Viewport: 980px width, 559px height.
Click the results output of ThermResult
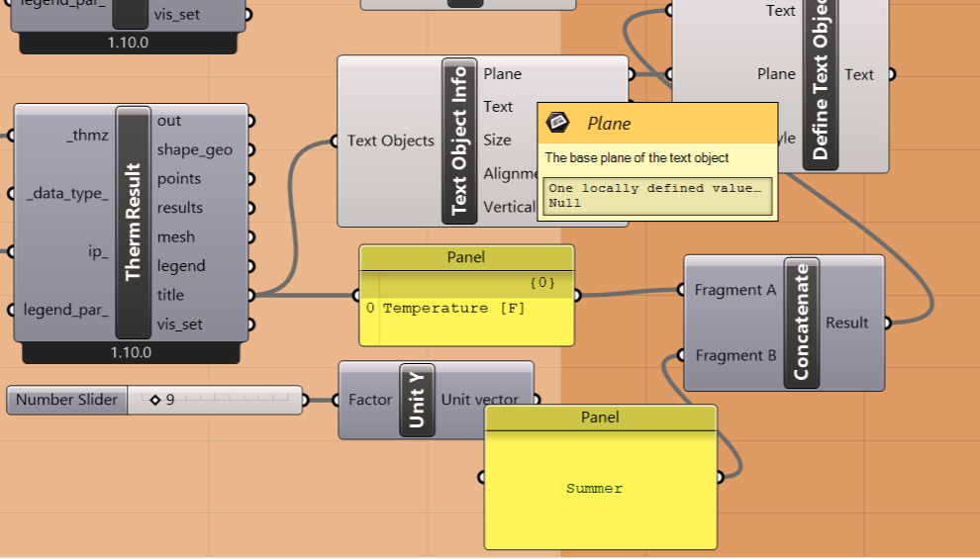[x=180, y=208]
